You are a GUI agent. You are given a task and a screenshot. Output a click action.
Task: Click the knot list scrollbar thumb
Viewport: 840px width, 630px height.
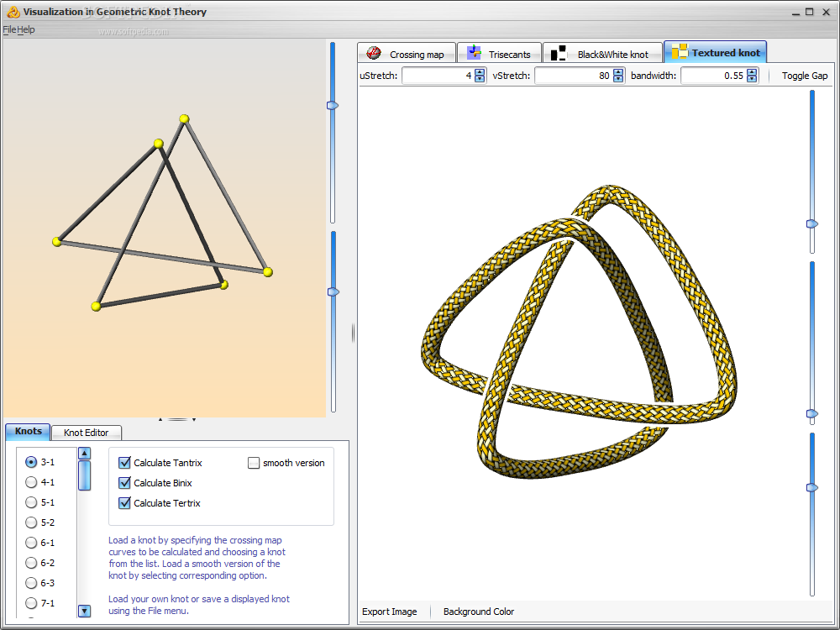[x=84, y=475]
